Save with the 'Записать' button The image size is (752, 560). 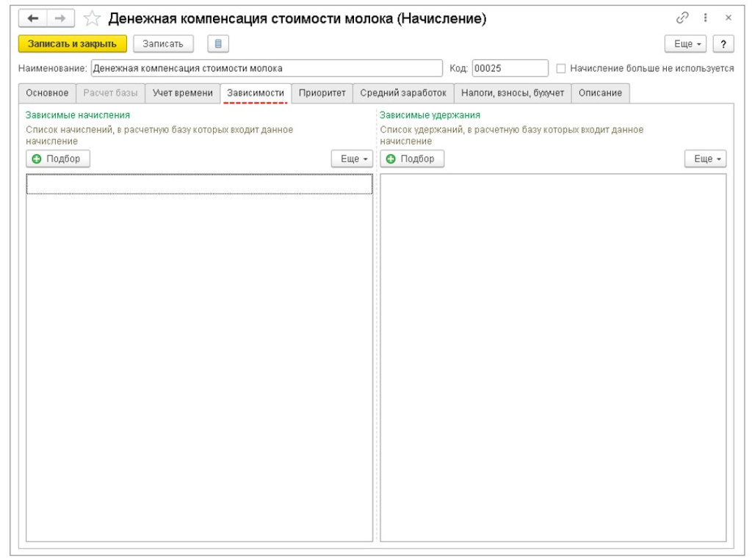(163, 43)
